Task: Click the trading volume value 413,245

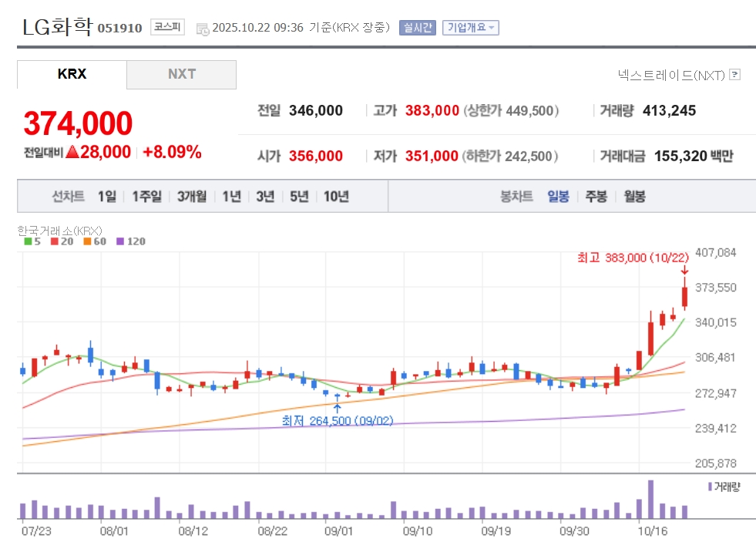Action: [669, 110]
